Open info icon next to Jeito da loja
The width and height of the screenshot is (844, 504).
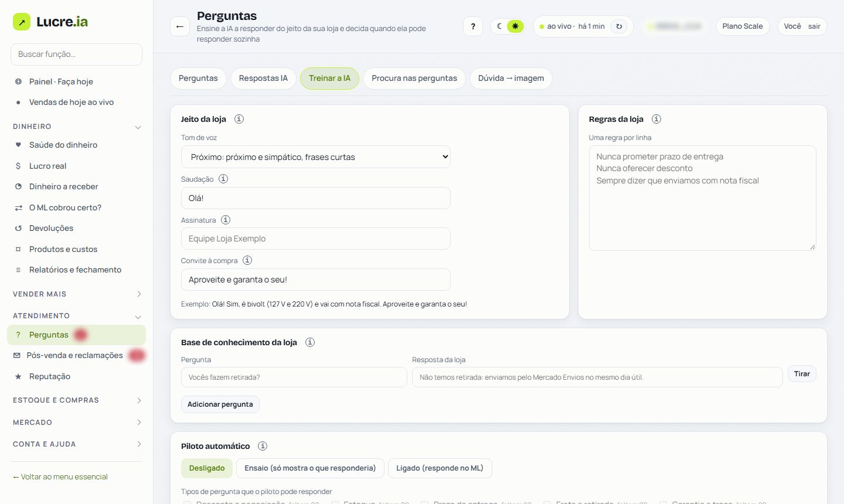239,119
